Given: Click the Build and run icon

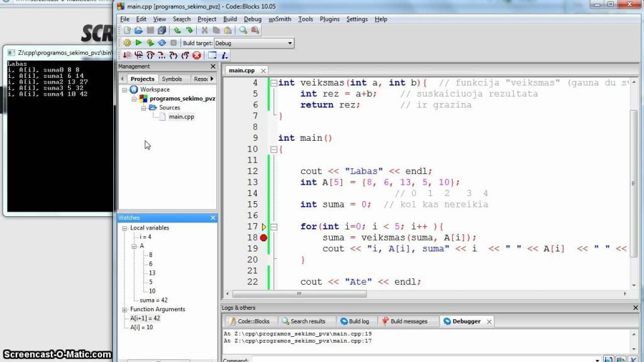Looking at the screenshot, I should coord(150,43).
